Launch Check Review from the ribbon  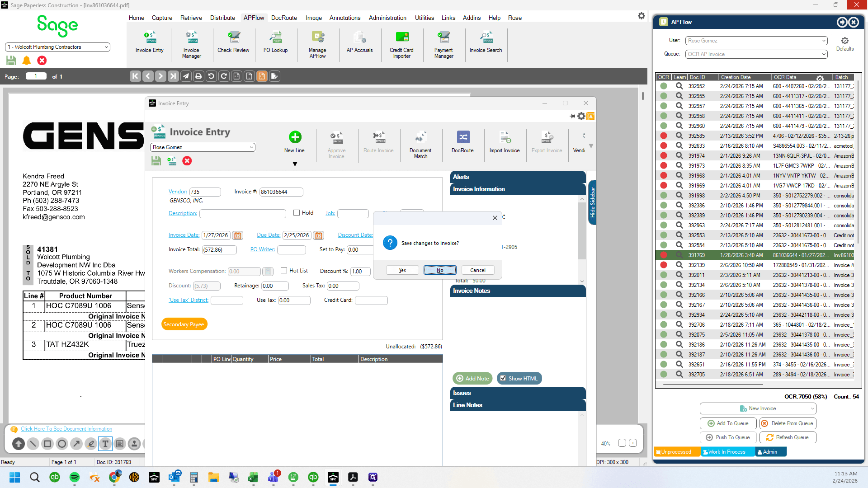(x=233, y=42)
